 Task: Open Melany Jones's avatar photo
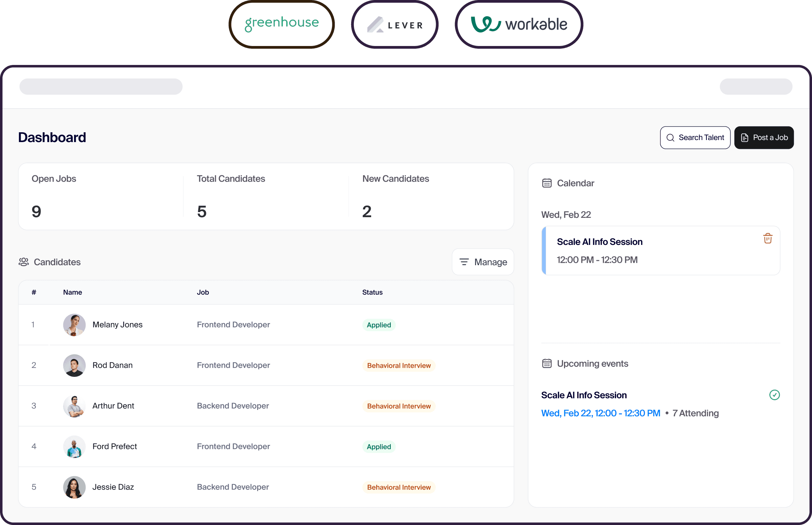(74, 324)
